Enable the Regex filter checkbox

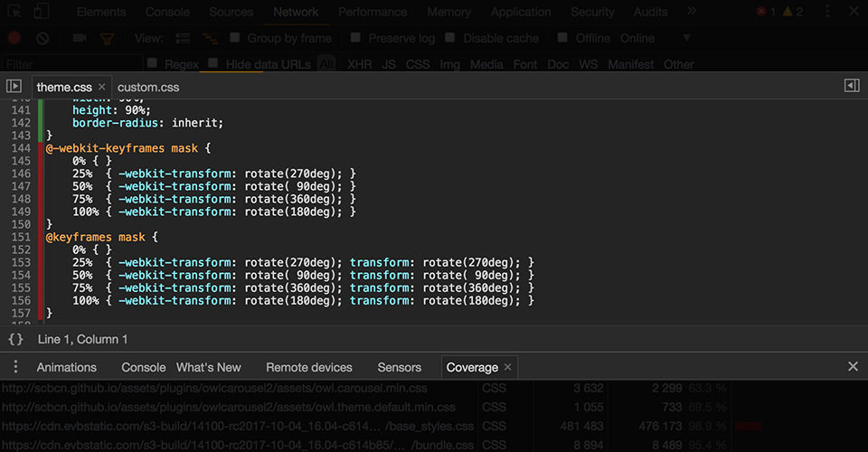152,62
